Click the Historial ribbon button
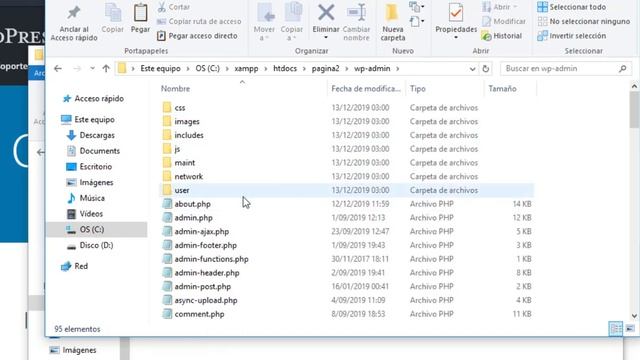This screenshot has width=640, height=360. [502, 36]
